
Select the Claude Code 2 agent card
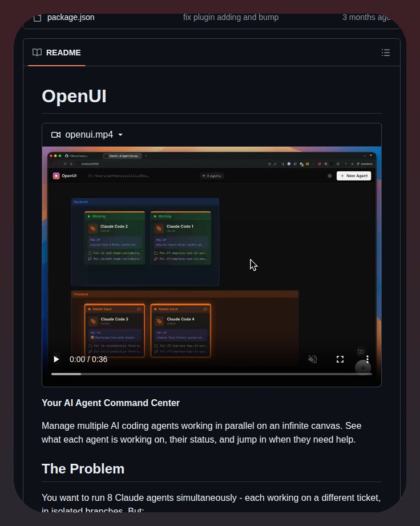115,238
